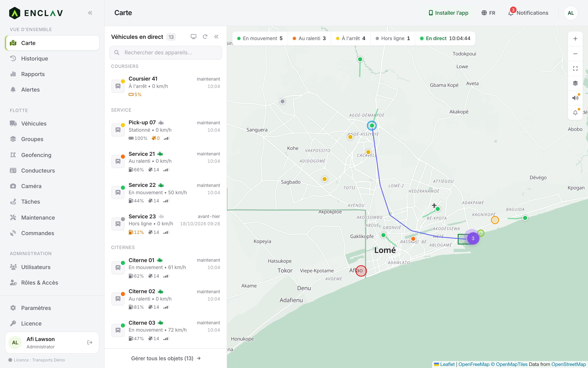Open the Leaflet attribution link
Screen dimensions: 588x368
[x=444, y=364]
